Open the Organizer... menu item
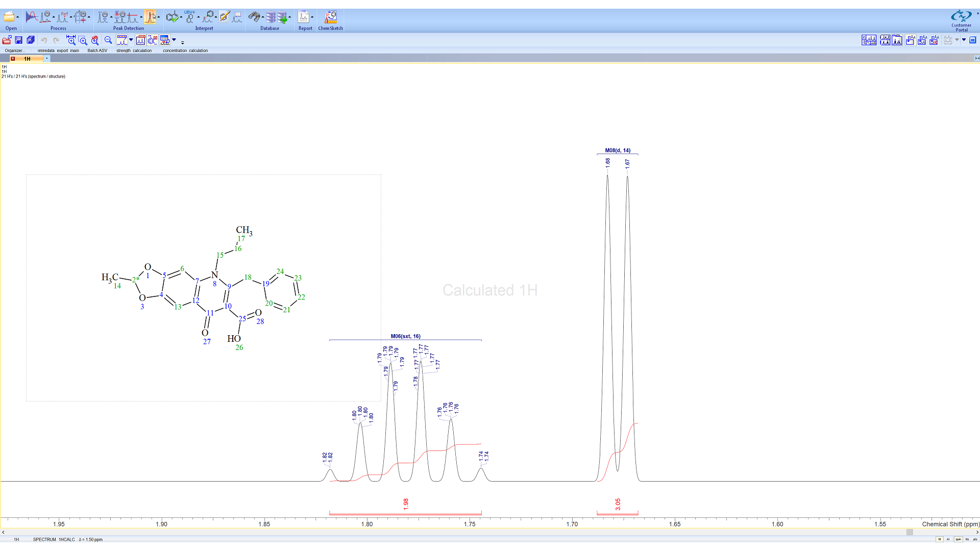This screenshot has height=551, width=980. click(15, 51)
